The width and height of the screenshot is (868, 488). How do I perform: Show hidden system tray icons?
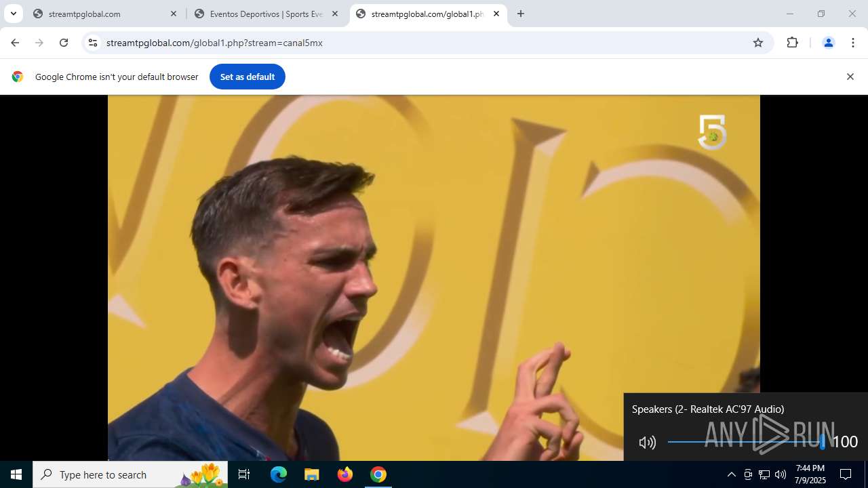pos(731,474)
